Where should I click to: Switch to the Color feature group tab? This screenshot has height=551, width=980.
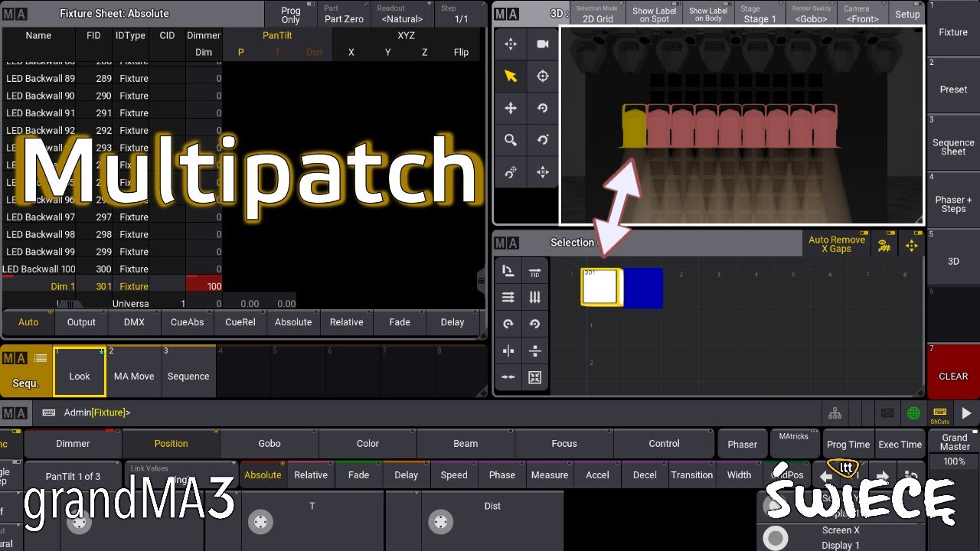367,443
